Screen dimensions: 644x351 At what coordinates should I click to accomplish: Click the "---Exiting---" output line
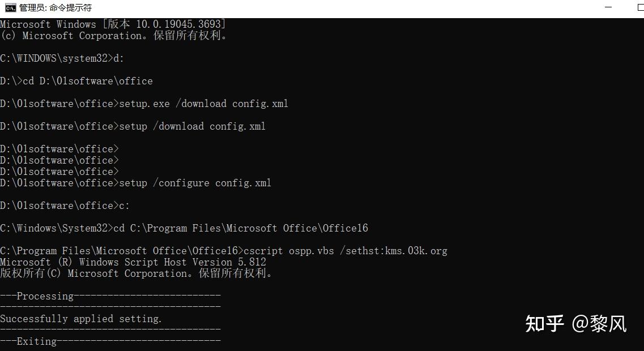(x=110, y=341)
